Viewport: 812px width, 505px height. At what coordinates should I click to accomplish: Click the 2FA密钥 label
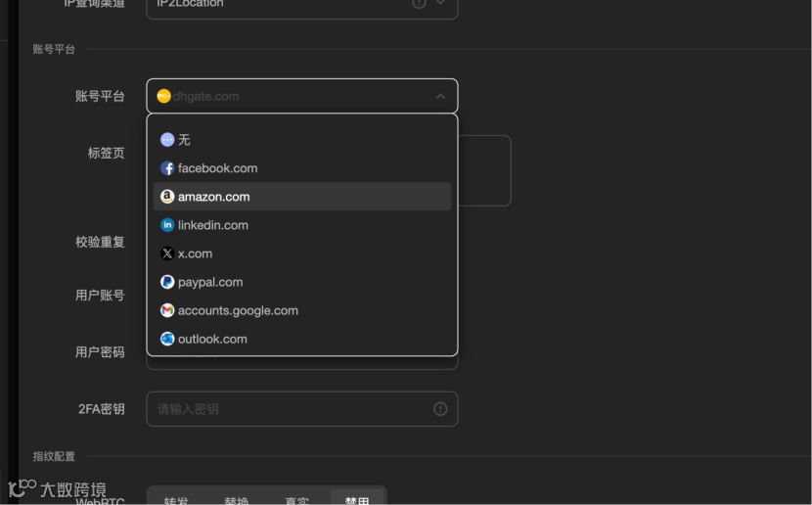[x=102, y=409]
